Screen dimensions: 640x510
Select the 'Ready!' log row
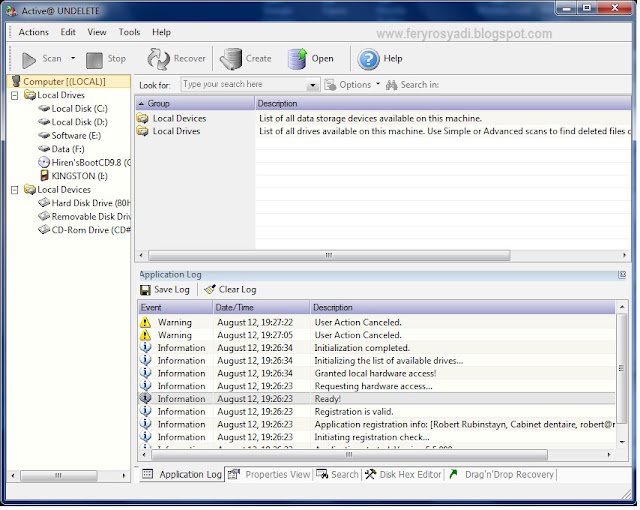click(x=376, y=399)
